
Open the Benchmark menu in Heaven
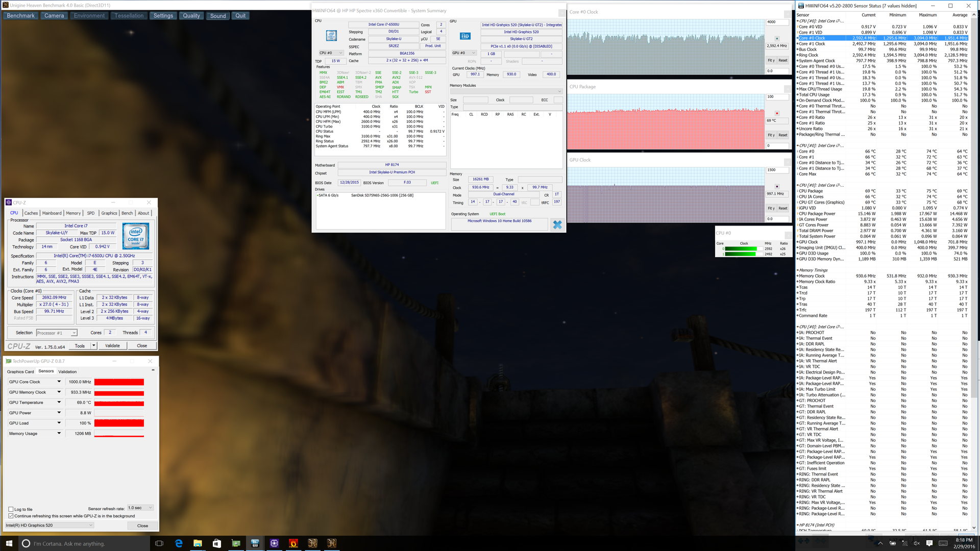[21, 16]
